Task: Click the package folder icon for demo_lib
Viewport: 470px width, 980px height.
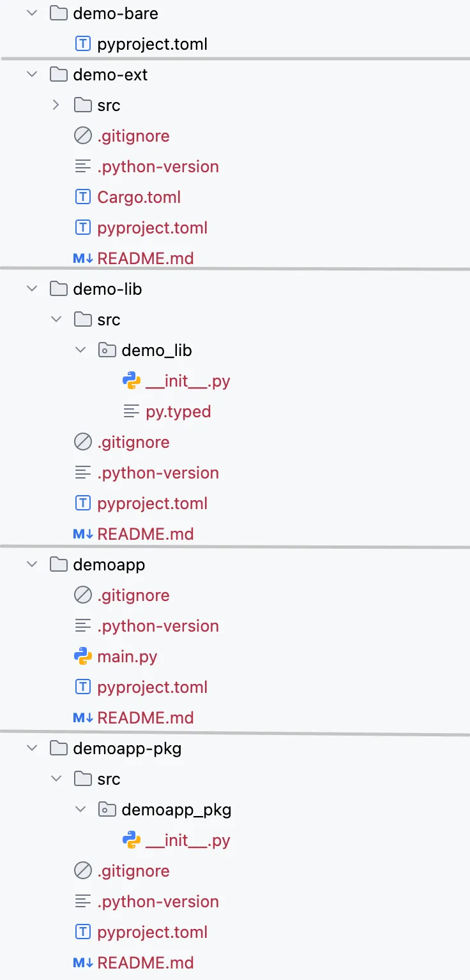Action: tap(107, 350)
